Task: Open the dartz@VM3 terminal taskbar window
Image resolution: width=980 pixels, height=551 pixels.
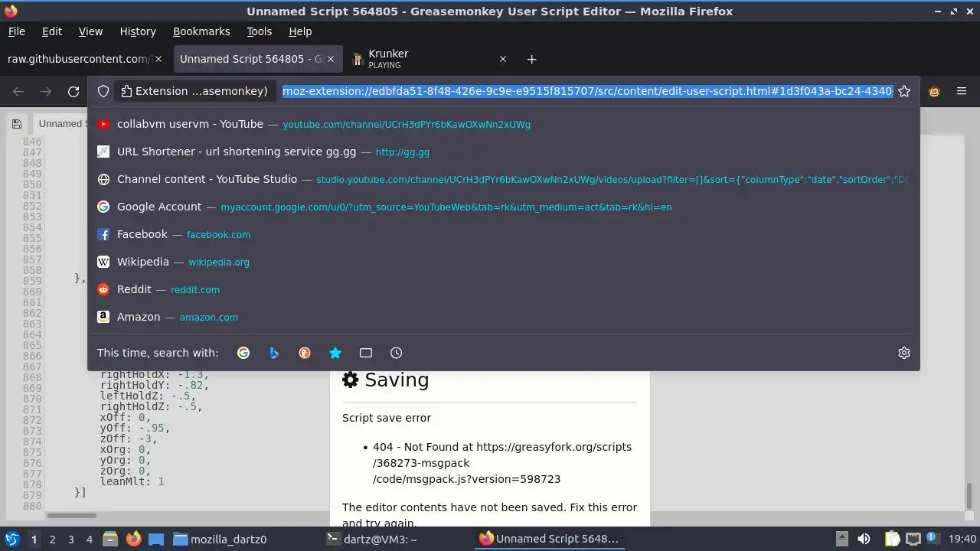Action: click(372, 539)
